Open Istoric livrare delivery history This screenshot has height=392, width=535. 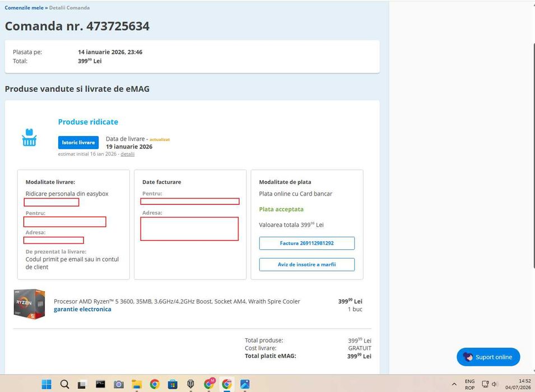point(78,143)
